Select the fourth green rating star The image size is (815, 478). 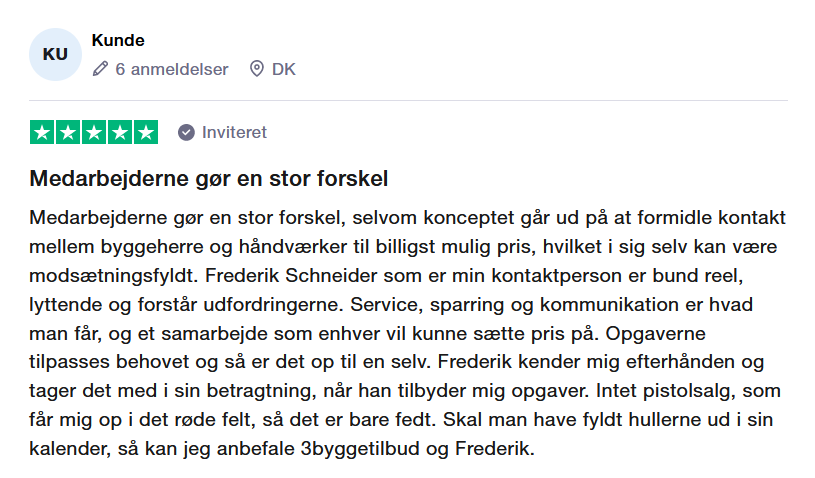120,132
